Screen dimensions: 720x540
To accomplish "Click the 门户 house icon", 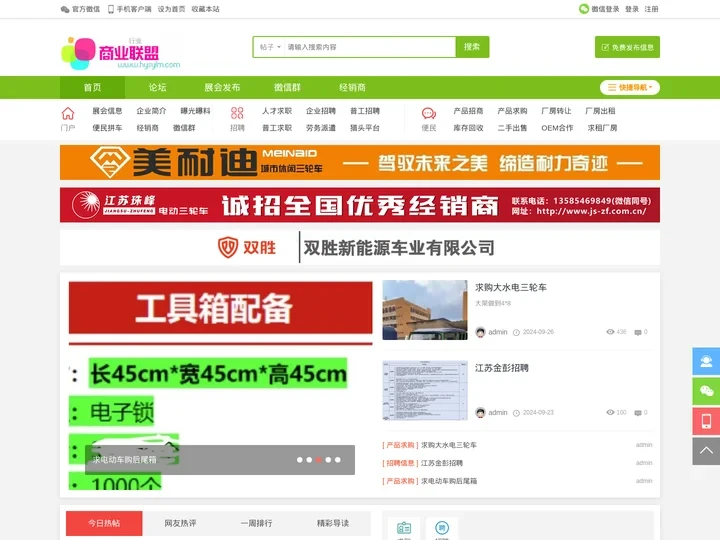I will point(68,113).
